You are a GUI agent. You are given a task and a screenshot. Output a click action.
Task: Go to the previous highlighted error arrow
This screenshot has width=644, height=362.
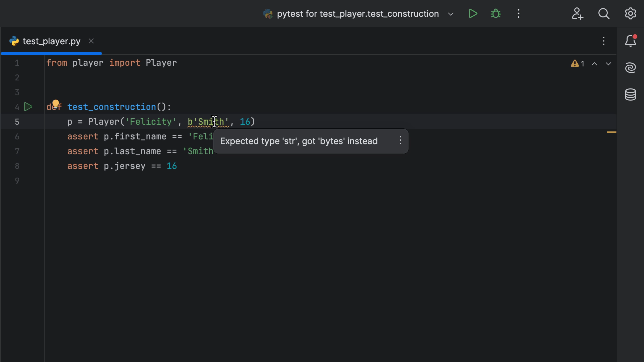coord(594,64)
